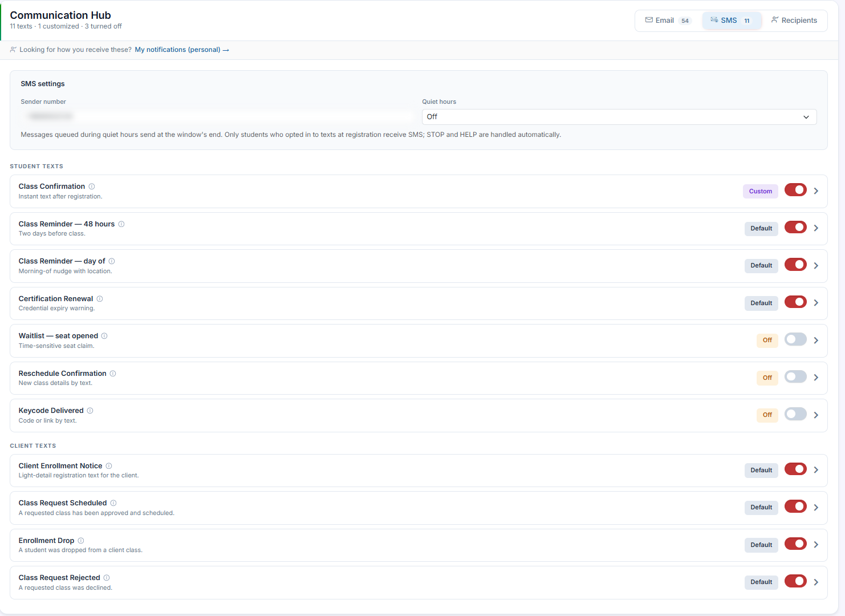The height and width of the screenshot is (616, 845).
Task: Disable the Class Reminder — 48 hours toggle
Action: coord(795,228)
